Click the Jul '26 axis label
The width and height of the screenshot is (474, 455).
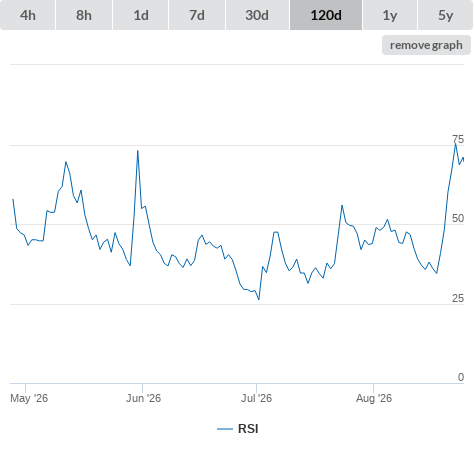(256, 398)
